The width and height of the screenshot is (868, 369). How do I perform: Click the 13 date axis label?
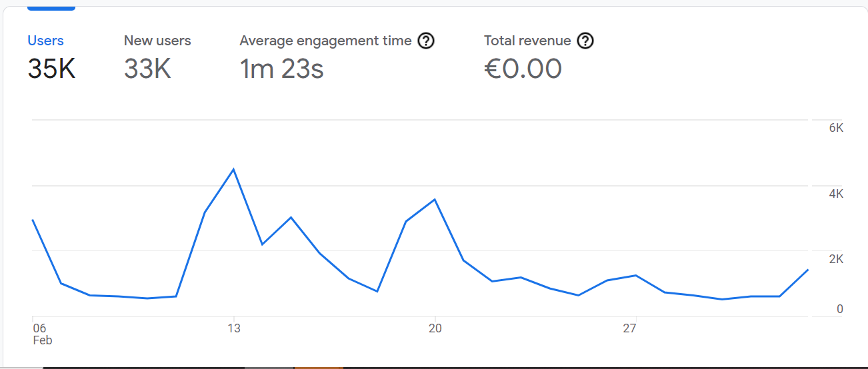[x=233, y=328]
